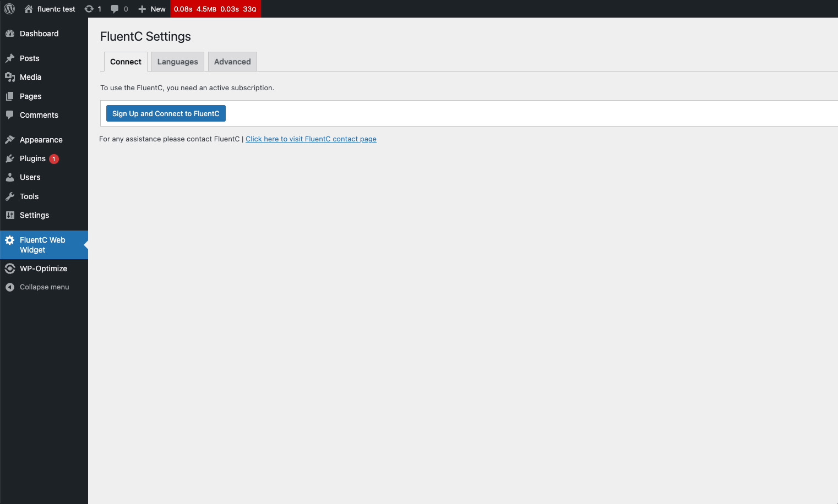
Task: Click the Plugins update count badge
Action: (x=54, y=159)
